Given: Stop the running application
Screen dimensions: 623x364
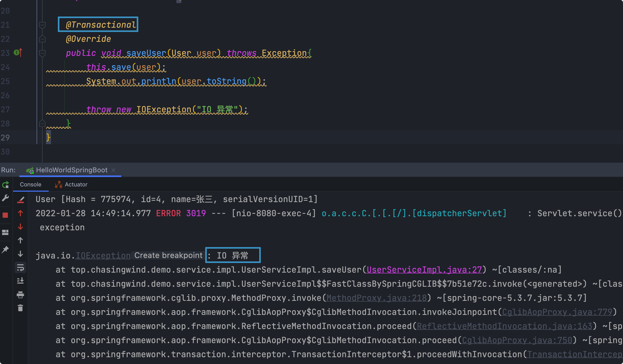Looking at the screenshot, I should point(5,215).
